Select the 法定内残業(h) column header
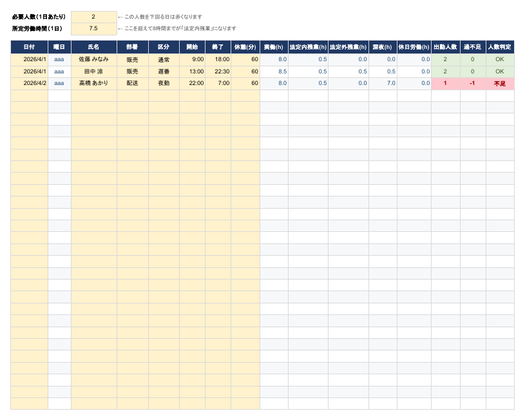The image size is (525, 420). [x=308, y=47]
